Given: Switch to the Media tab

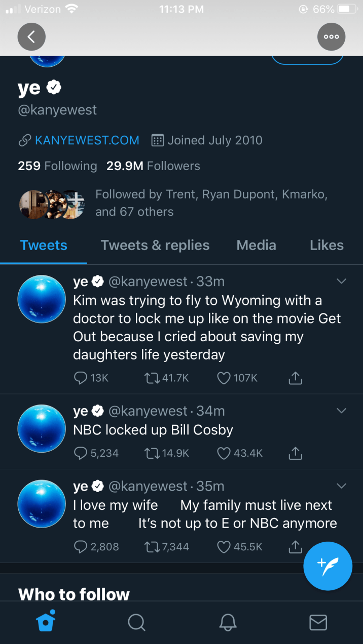Looking at the screenshot, I should point(256,246).
